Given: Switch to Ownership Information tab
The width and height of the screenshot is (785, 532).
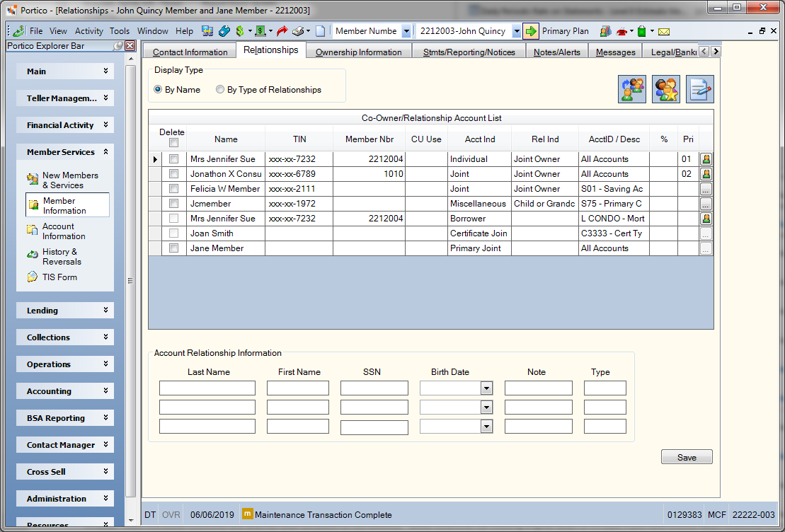Looking at the screenshot, I should click(x=358, y=52).
